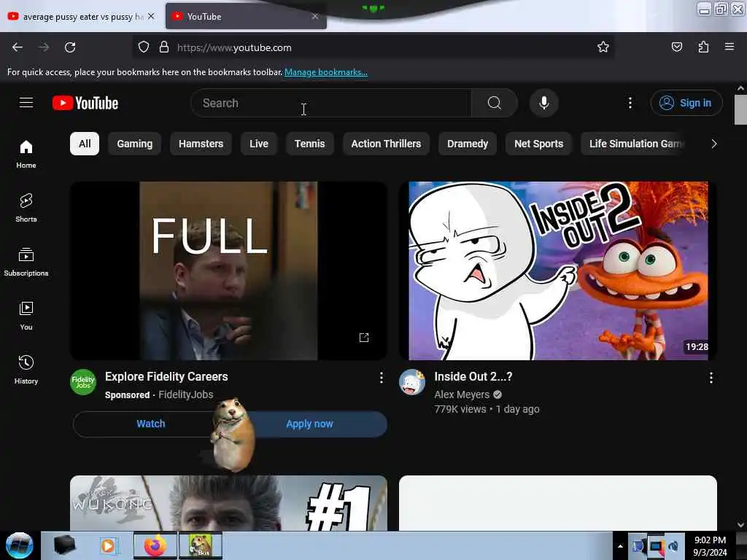This screenshot has height=560, width=747.
Task: Click the padlock site info icon
Action: click(x=164, y=47)
